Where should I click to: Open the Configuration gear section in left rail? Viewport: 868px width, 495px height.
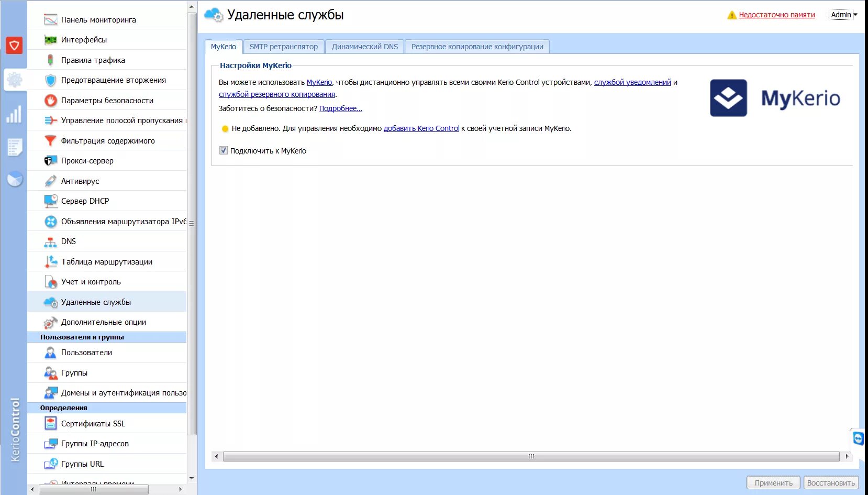[15, 80]
